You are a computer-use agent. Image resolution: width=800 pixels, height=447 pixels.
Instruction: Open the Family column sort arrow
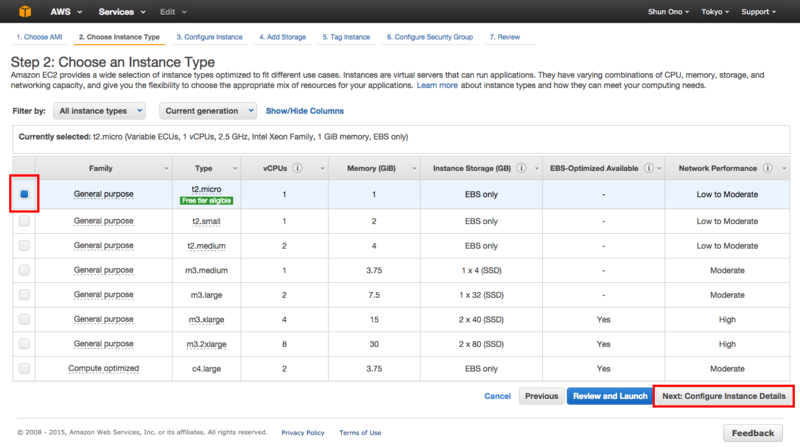click(166, 168)
